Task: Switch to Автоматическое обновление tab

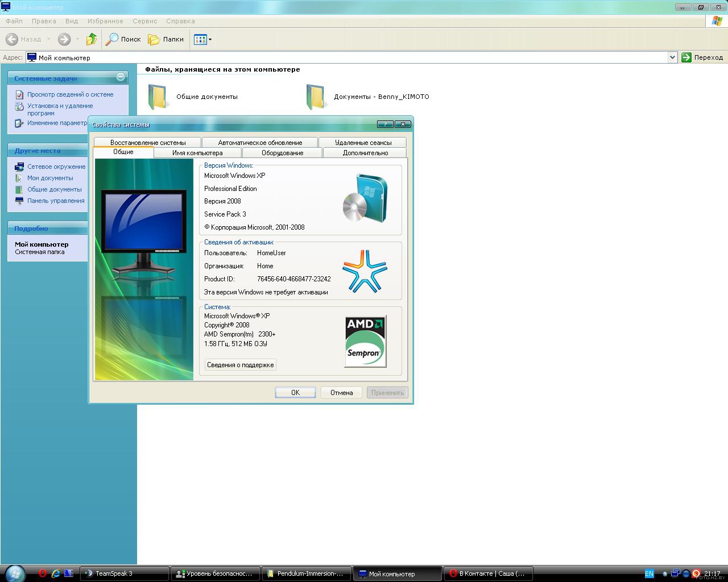Action: pos(260,142)
